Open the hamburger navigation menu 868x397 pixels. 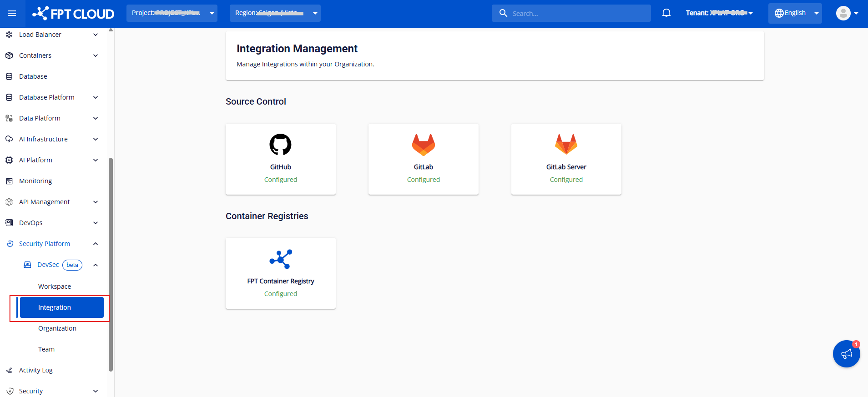click(12, 13)
